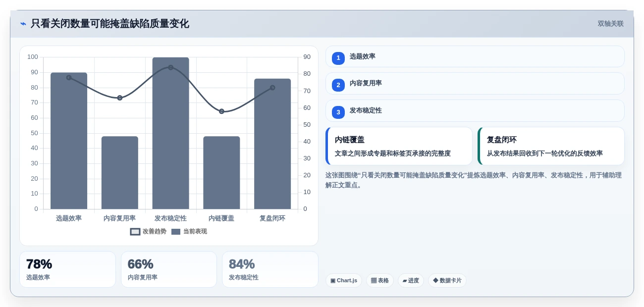Image resolution: width=644 pixels, height=307 pixels.
Task: Click the 改善趋势 legend color box
Action: click(x=135, y=231)
